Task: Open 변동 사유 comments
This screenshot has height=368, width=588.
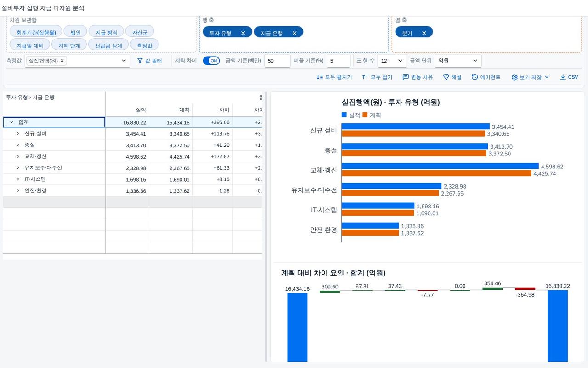Action: click(x=418, y=77)
